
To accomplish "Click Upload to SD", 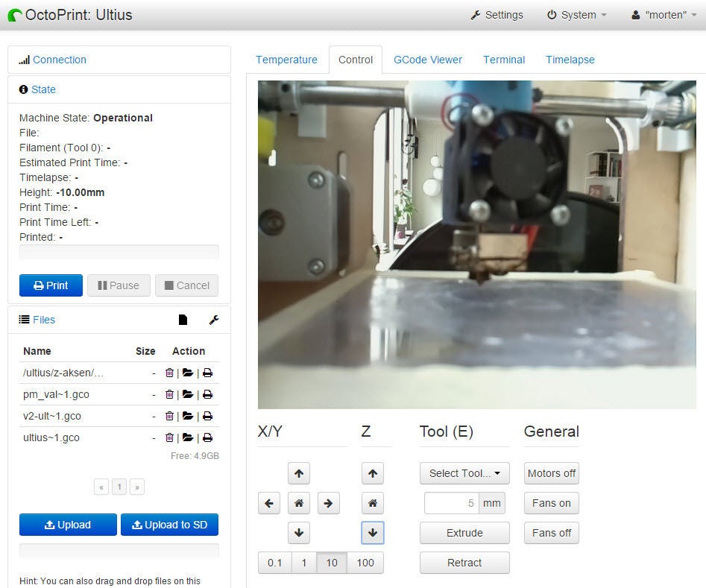I will tap(169, 525).
